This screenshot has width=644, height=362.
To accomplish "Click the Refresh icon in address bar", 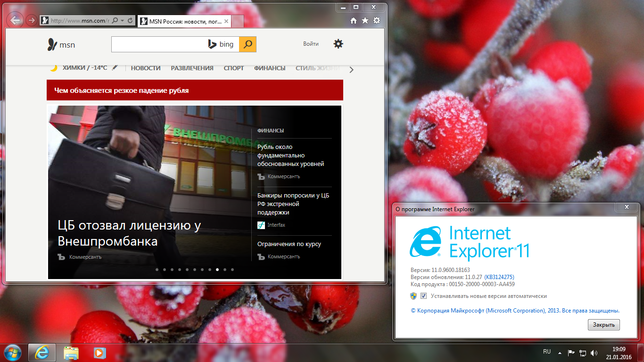I will (x=131, y=21).
